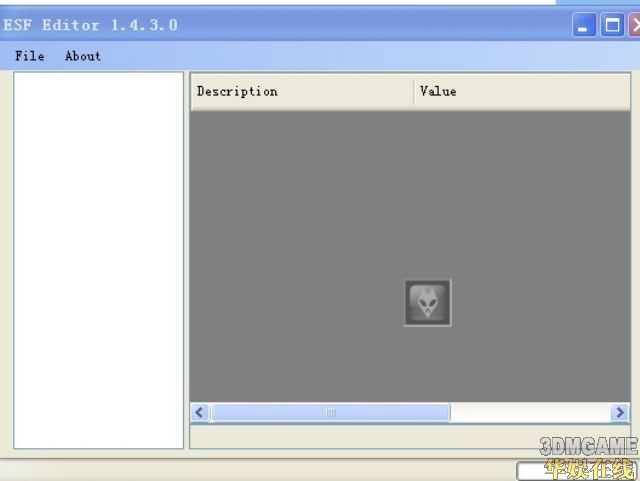
Task: Click the alien head icon in grid
Action: 428,302
